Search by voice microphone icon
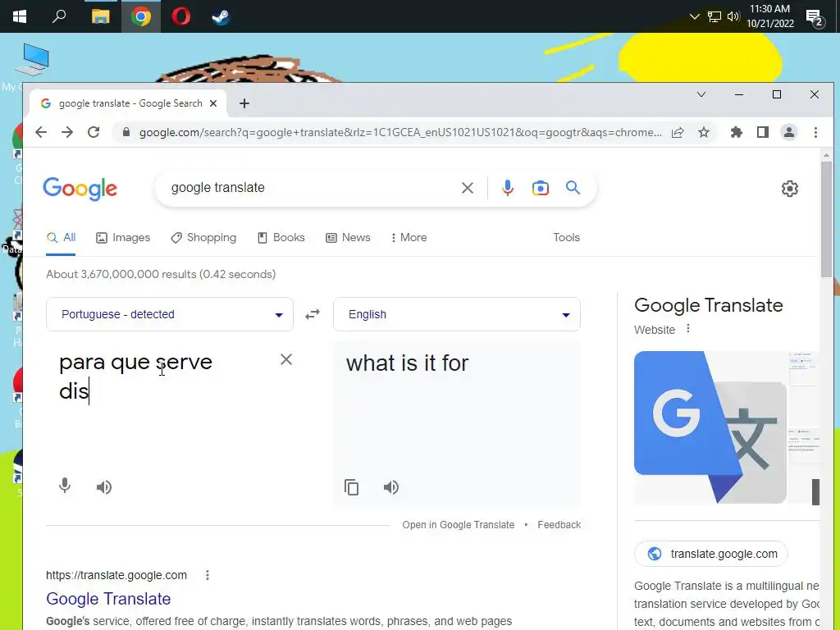Viewport: 840px width, 630px height. 507,188
